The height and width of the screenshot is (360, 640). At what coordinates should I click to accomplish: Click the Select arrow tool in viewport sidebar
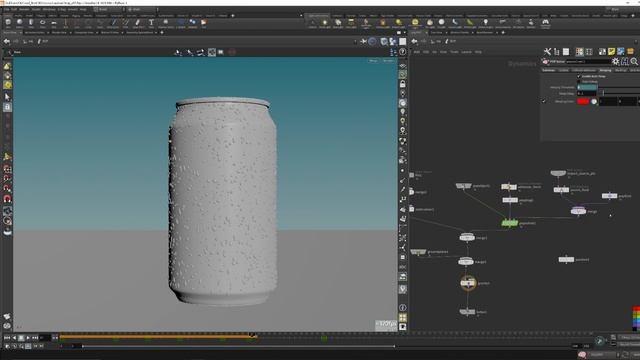7,97
